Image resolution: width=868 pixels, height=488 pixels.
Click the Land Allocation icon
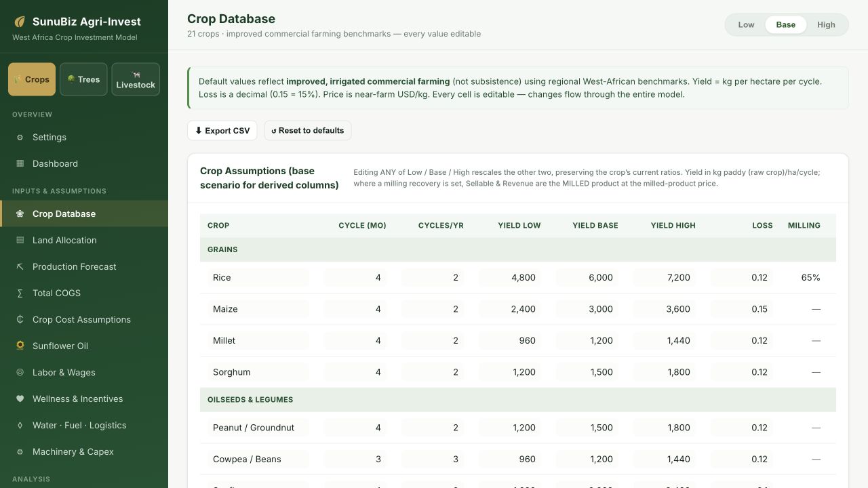20,241
